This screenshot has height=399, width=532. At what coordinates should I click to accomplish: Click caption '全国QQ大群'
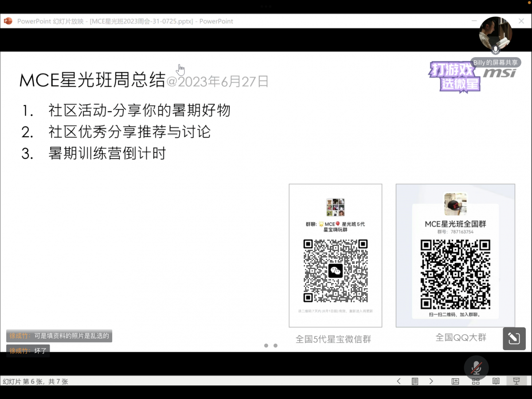click(x=461, y=338)
